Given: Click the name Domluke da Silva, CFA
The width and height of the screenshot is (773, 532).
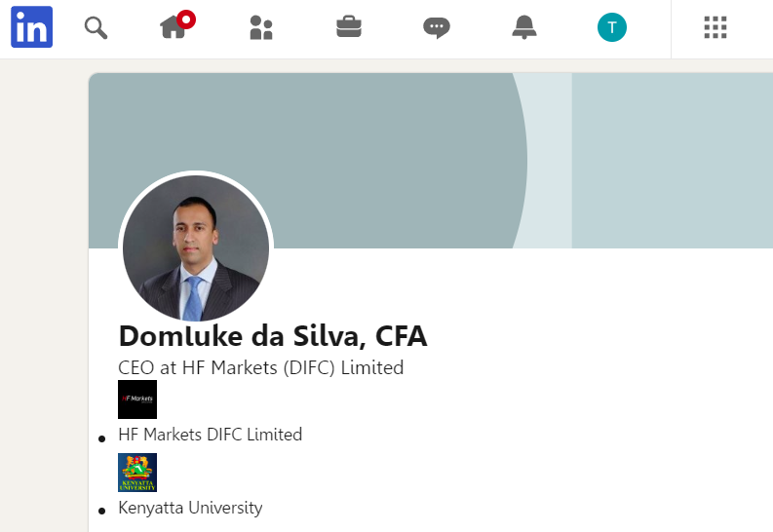Looking at the screenshot, I should point(273,336).
